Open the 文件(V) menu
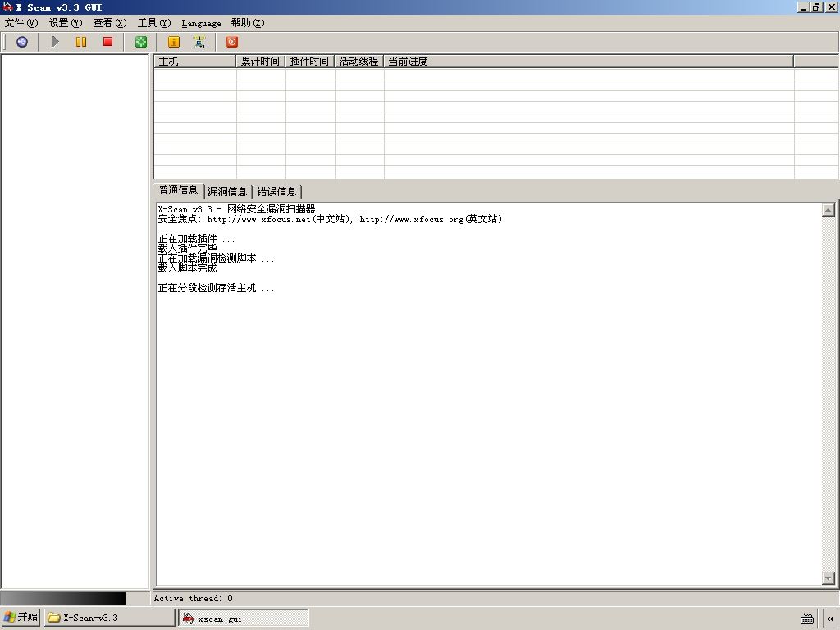This screenshot has width=840, height=630. click(x=21, y=23)
